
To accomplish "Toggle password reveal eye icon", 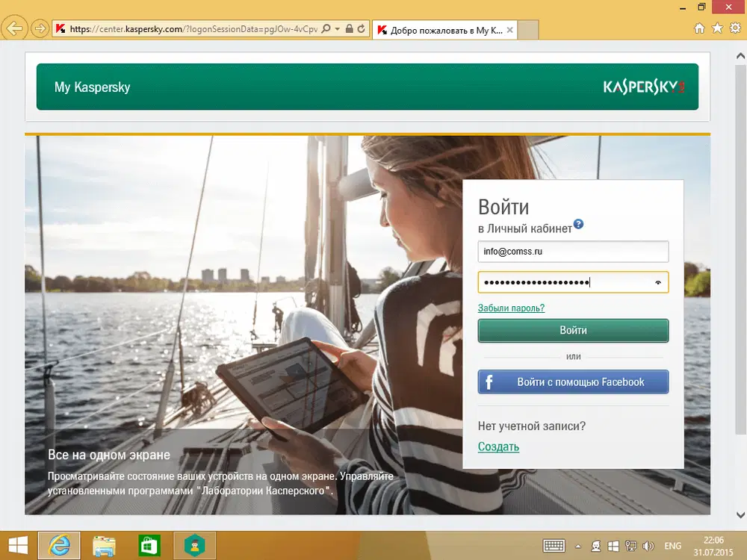I will point(658,282).
